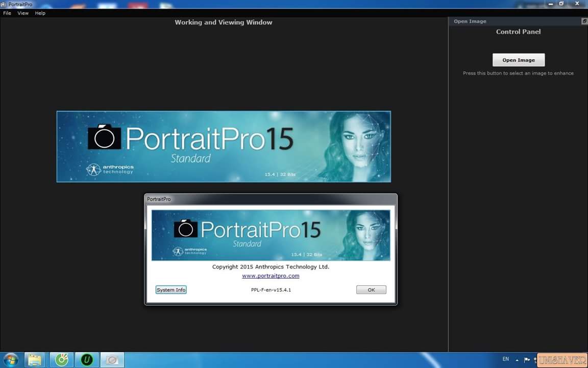This screenshot has width=588, height=368.
Task: Show hidden system tray icons
Action: click(x=517, y=360)
